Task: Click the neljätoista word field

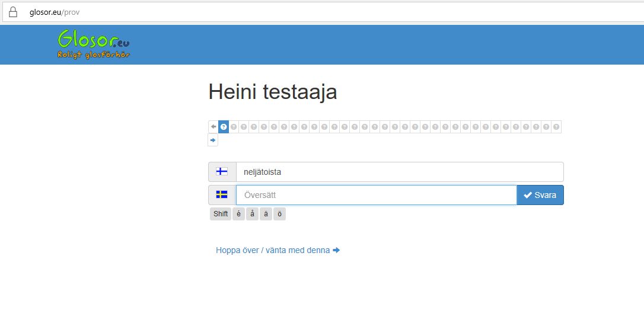Action: coord(399,172)
